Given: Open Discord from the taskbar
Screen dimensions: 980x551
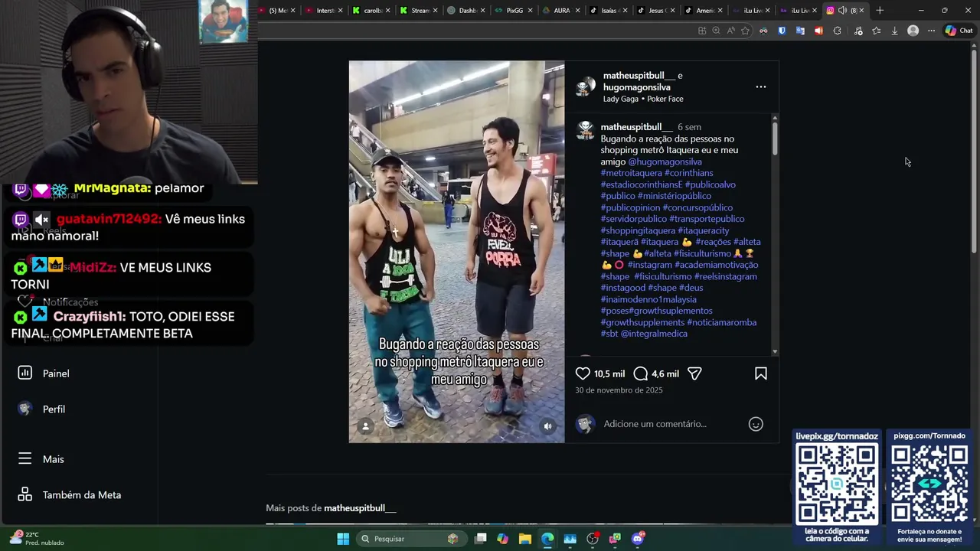Looking at the screenshot, I should coord(638,539).
